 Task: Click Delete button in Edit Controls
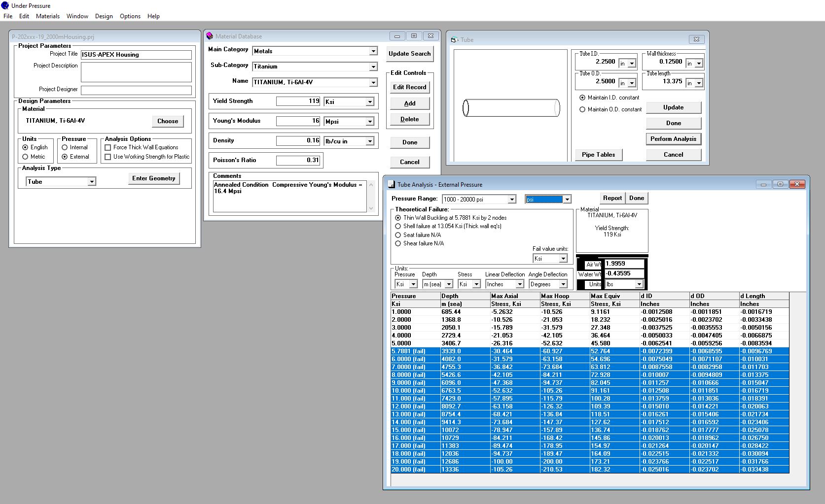pos(410,119)
